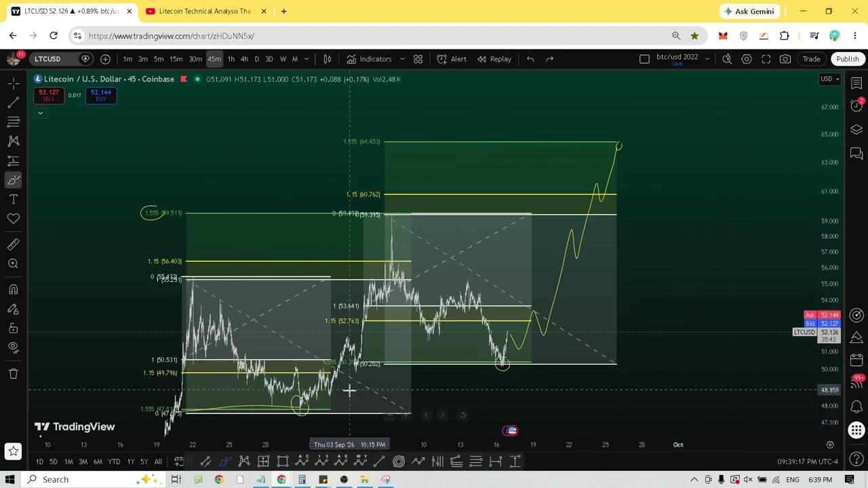Enter fullscreen mode icon
868x488 pixels.
tap(766, 59)
